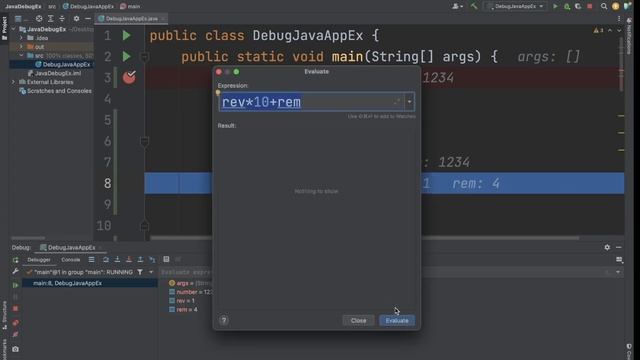Image resolution: width=640 pixels, height=360 pixels.
Task: Click the JavaDebugEx breadcrumb in navigation bar
Action: pos(23,7)
